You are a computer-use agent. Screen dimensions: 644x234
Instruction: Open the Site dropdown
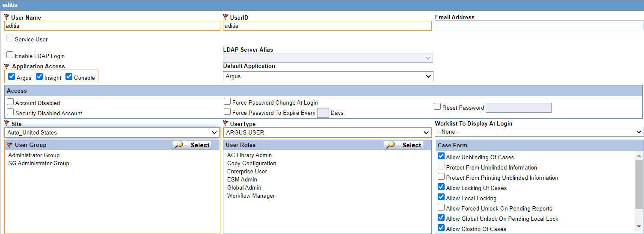[112, 132]
